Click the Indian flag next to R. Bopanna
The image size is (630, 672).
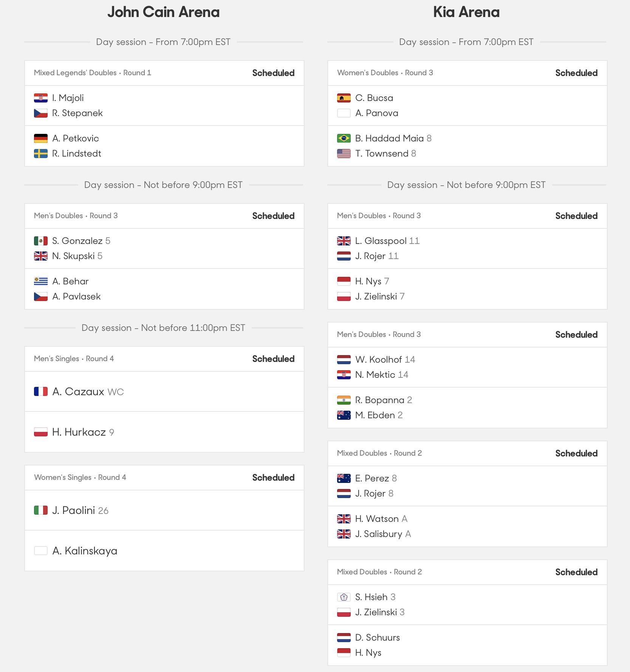[344, 400]
